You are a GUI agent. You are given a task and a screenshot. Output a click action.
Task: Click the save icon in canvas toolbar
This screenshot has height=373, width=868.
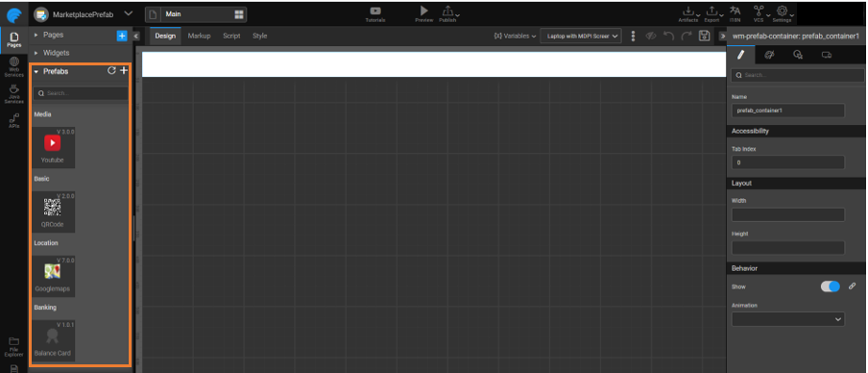[704, 36]
